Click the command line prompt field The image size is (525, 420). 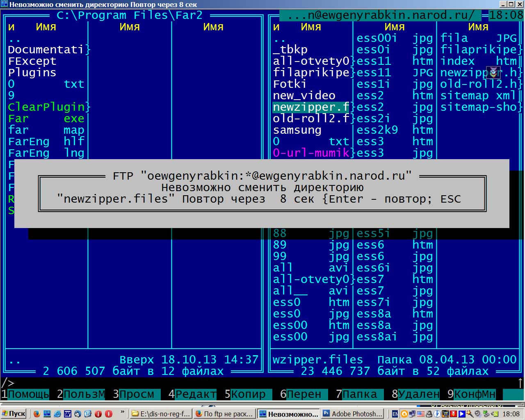(x=262, y=383)
